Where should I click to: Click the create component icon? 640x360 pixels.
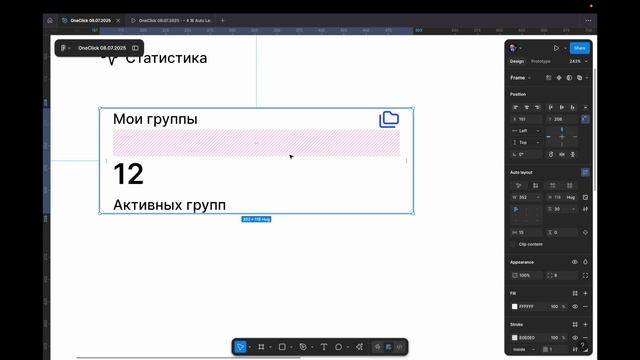coord(559,78)
